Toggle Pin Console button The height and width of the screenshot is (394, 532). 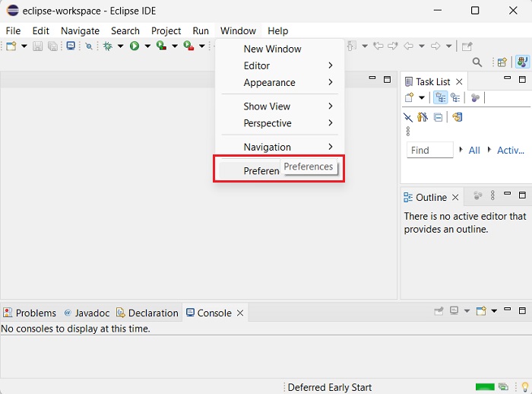pos(439,311)
